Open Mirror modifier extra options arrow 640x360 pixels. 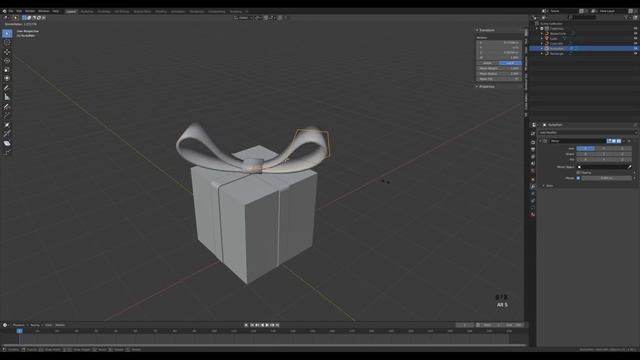pyautogui.click(x=624, y=141)
